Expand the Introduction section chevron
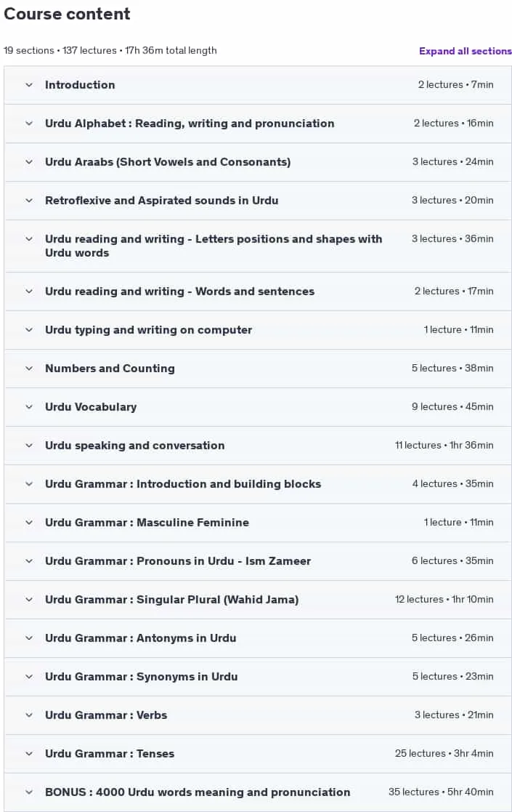512x812 pixels. tap(29, 84)
